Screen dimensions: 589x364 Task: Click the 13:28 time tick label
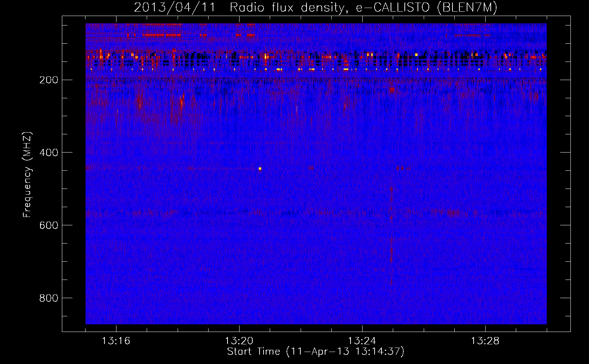[x=485, y=341]
